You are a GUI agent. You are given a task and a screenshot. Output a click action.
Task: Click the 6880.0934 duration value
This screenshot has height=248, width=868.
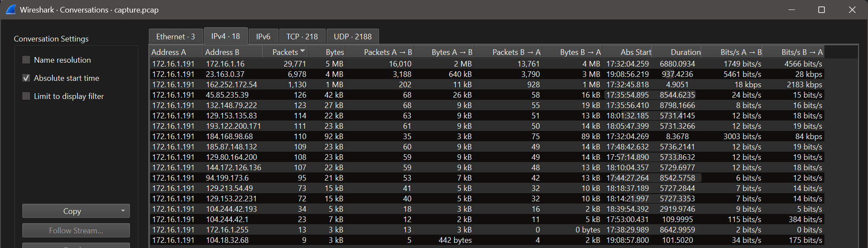pos(677,64)
